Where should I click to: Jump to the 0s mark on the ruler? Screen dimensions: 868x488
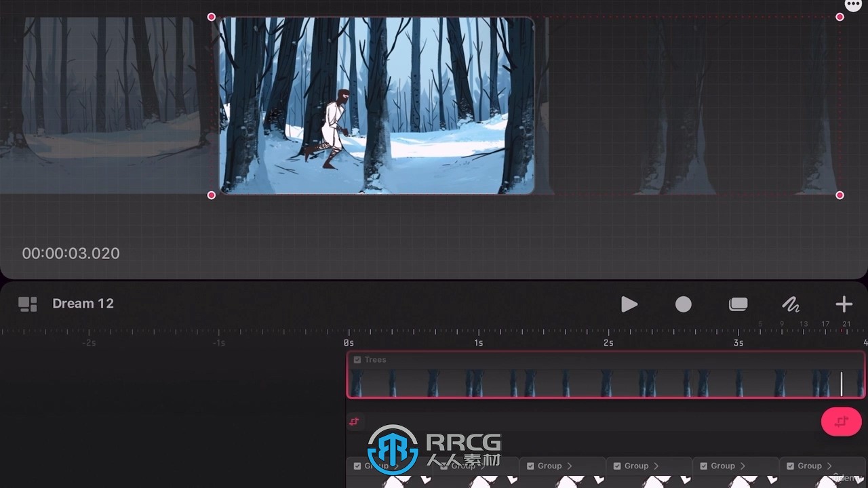[x=349, y=343]
